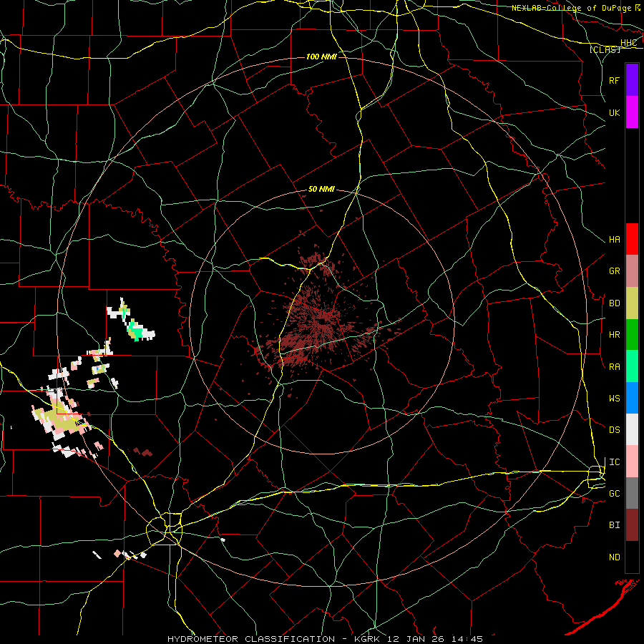Viewport: 644px width, 644px height.
Task: Click the "HYDROMETEOR CLASSIFICATION" caption text
Action: pos(251,639)
